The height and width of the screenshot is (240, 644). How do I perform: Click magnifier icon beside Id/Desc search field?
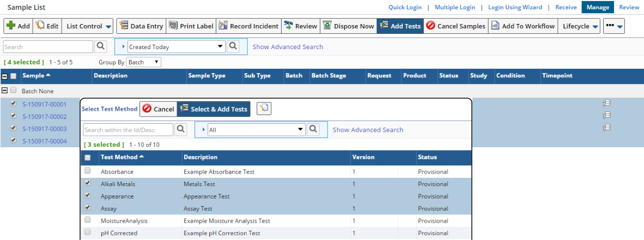pyautogui.click(x=181, y=129)
